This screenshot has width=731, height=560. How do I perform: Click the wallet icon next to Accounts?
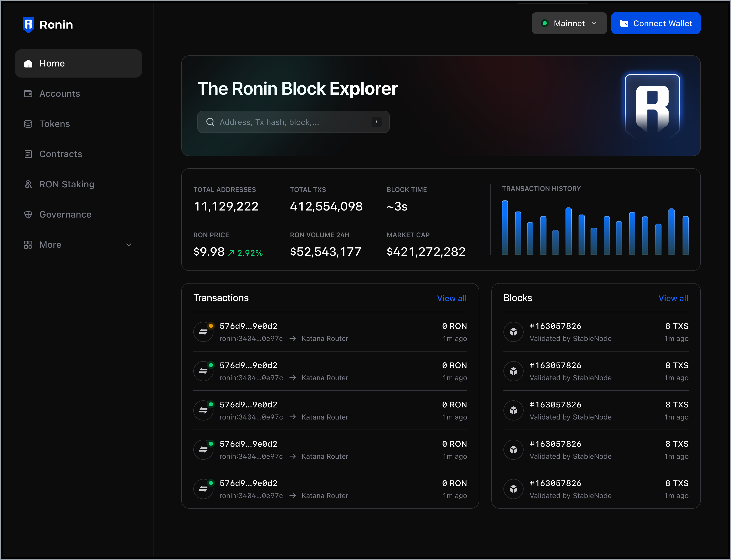(28, 94)
